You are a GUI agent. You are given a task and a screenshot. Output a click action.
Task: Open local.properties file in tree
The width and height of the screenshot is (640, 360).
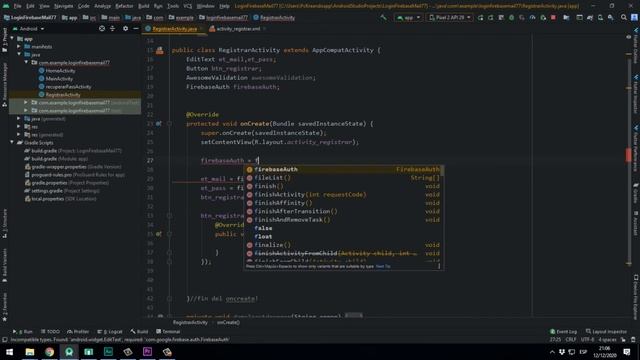(60, 199)
